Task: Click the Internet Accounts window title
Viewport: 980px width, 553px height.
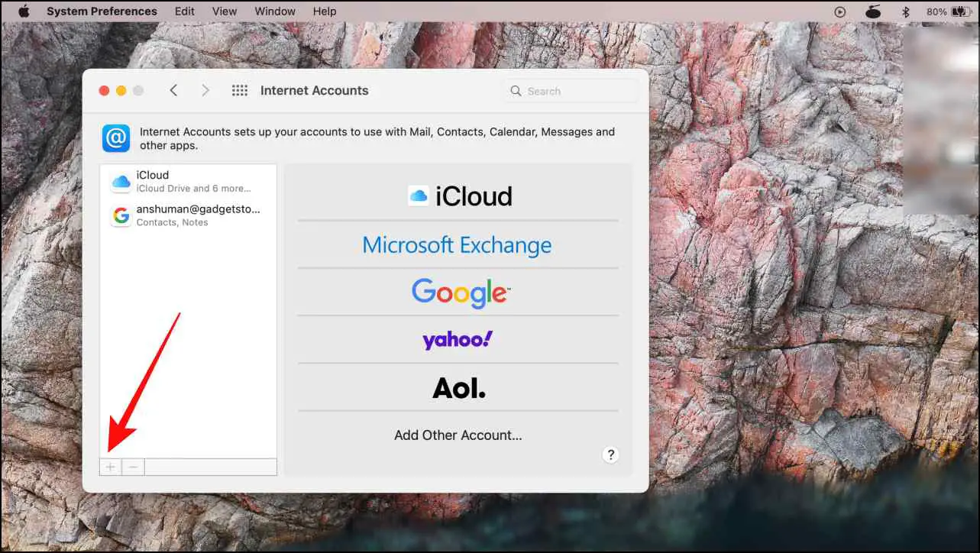Action: [315, 90]
